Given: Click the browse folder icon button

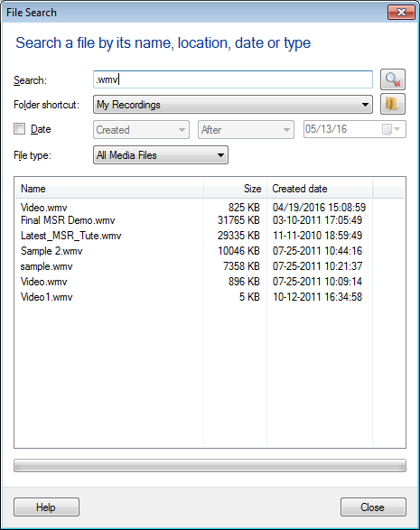Looking at the screenshot, I should pos(393,104).
